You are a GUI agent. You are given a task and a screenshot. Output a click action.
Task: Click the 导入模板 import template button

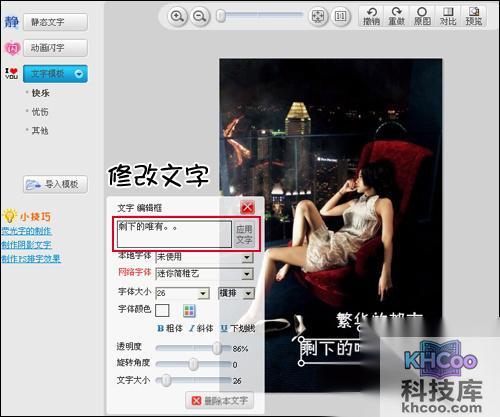55,184
